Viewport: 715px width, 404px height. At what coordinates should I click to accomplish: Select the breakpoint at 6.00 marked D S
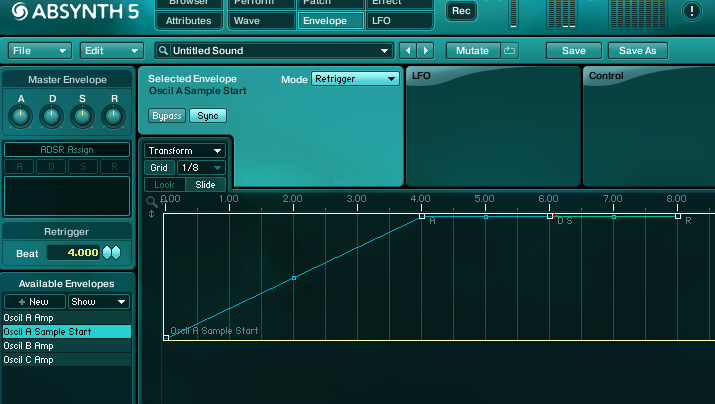(550, 216)
